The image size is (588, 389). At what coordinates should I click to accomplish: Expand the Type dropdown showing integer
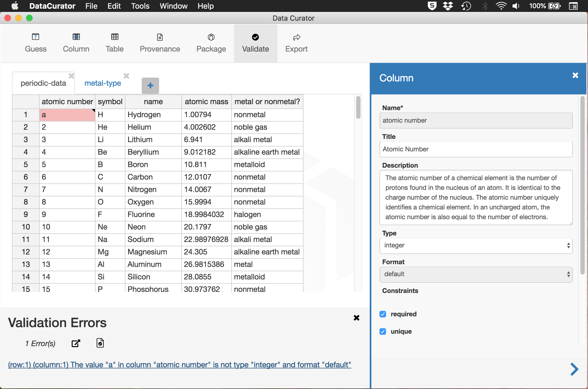click(476, 245)
